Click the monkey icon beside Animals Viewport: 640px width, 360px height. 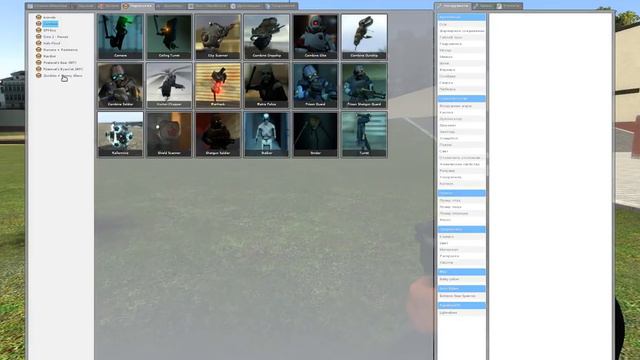pos(38,17)
